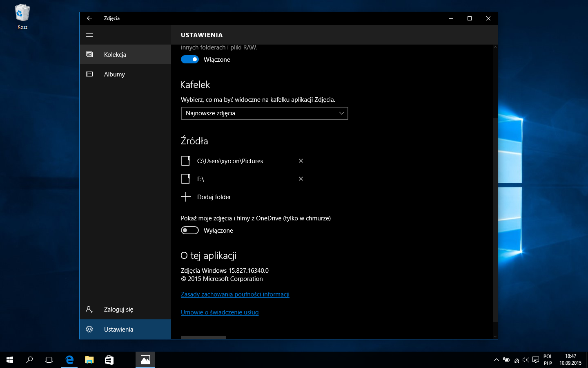Click the Kafelek section heading

195,85
